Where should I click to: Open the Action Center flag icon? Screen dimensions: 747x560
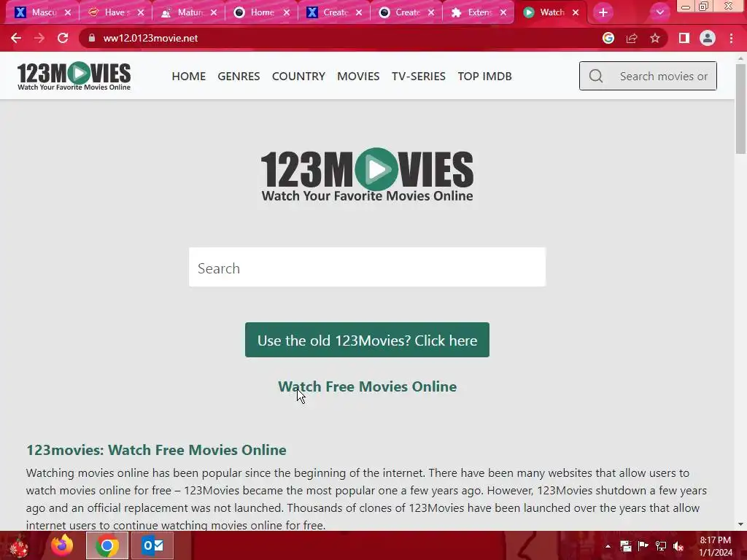pyautogui.click(x=643, y=545)
